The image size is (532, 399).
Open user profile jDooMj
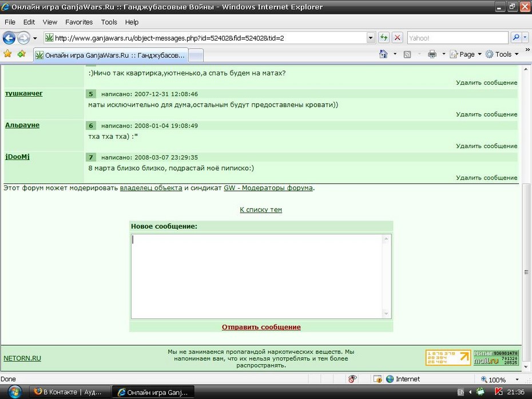[x=17, y=157]
